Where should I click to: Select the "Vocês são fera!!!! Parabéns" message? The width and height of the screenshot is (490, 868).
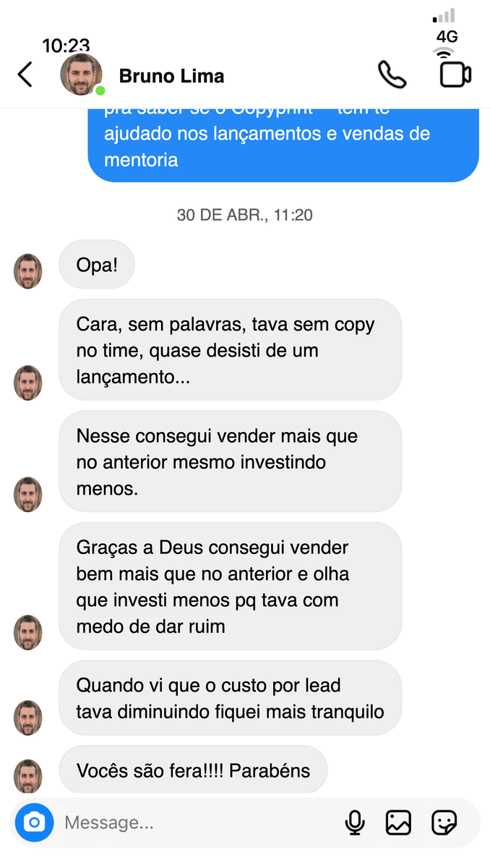click(193, 770)
